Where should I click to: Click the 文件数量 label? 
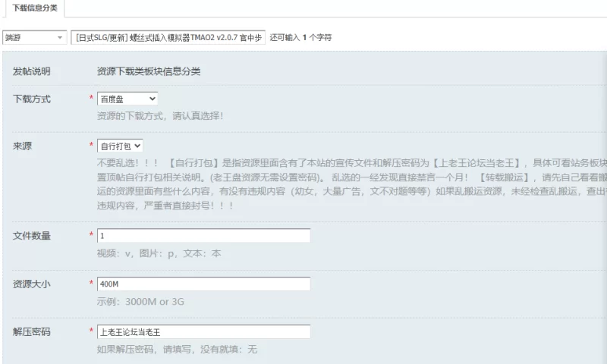pos(31,236)
